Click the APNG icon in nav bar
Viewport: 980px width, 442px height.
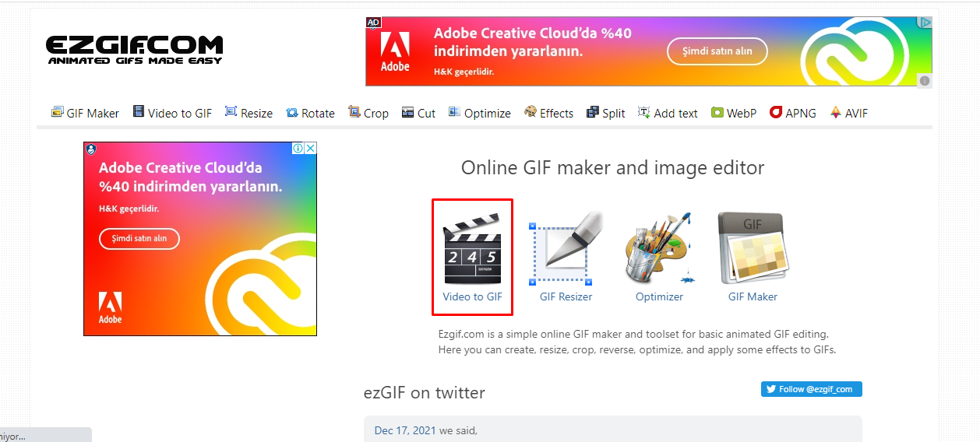[776, 112]
